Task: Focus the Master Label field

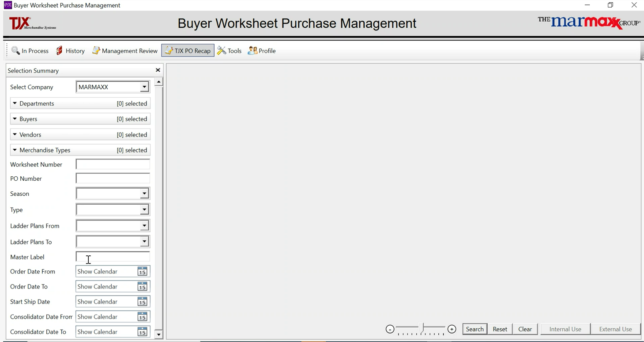Action: (x=113, y=257)
